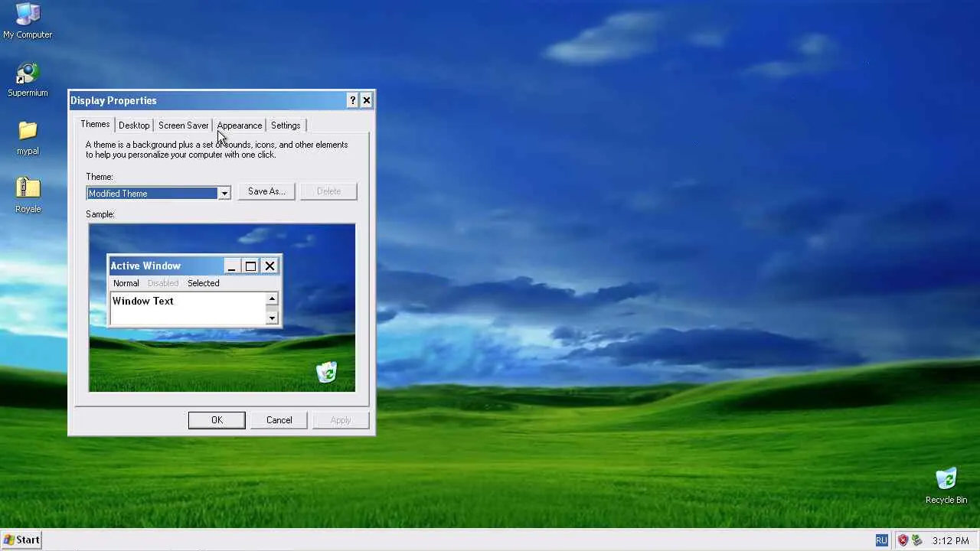The height and width of the screenshot is (551, 980).
Task: Click the red security shield tray icon
Action: (x=903, y=540)
